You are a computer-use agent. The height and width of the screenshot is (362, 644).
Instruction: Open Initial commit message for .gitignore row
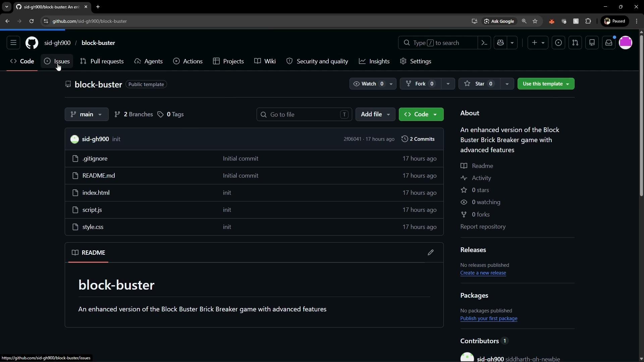tap(240, 159)
